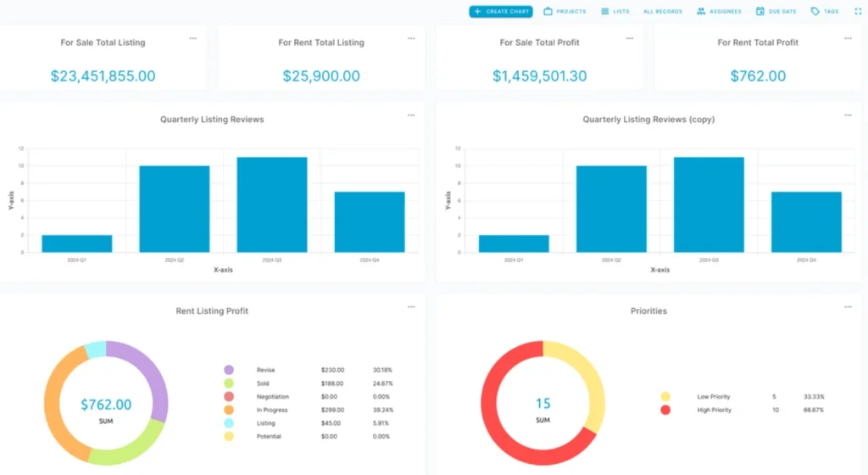
Task: Toggle Revise legend item in Rent Listing Profit
Action: tap(265, 370)
